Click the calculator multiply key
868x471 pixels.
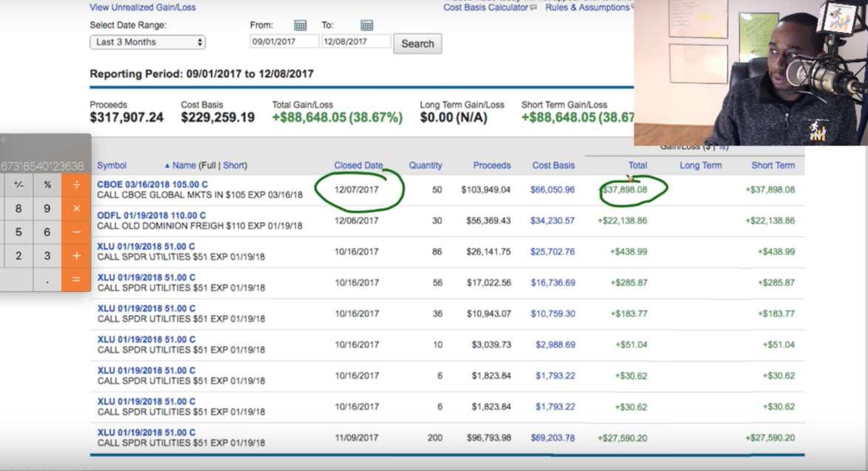tap(76, 209)
